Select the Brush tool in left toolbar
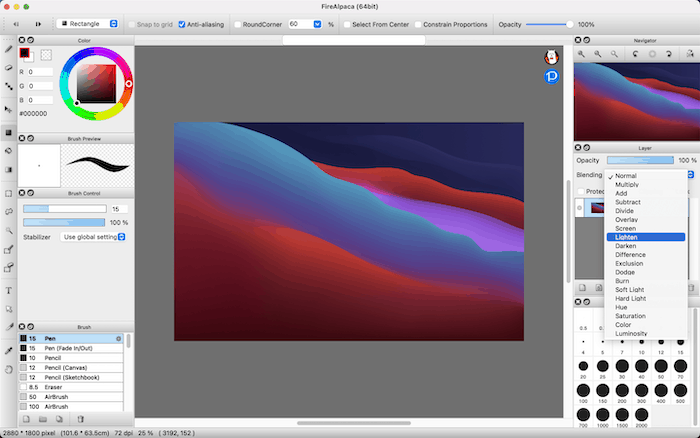 8,48
